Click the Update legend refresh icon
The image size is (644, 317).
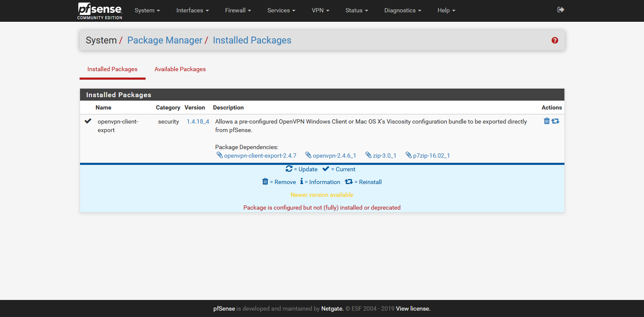(289, 169)
